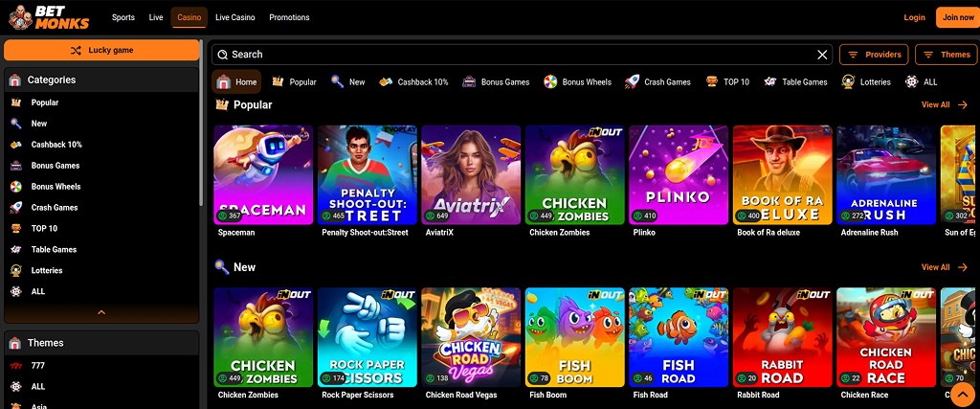Open the Plinko game
The image size is (980, 409).
pyautogui.click(x=679, y=175)
